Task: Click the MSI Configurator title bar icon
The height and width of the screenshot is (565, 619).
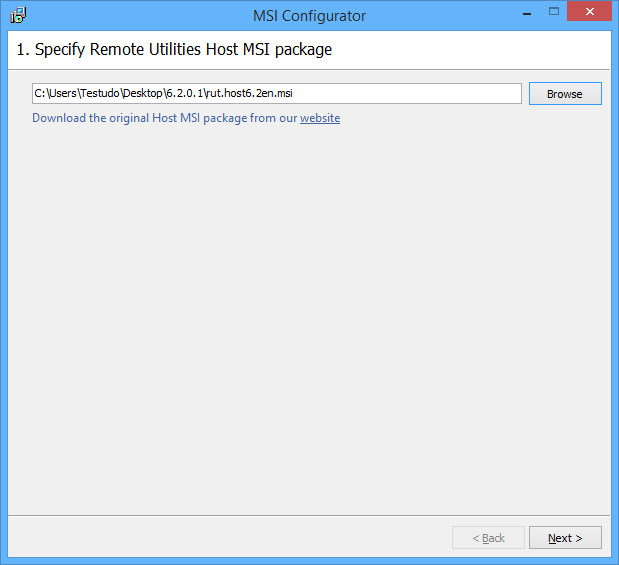Action: (x=18, y=15)
